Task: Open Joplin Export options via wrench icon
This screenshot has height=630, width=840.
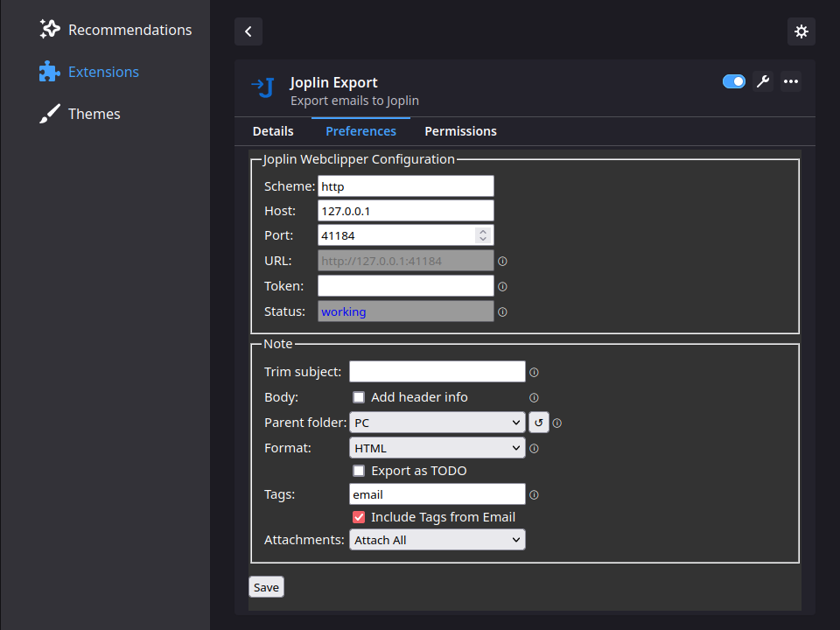Action: point(763,81)
